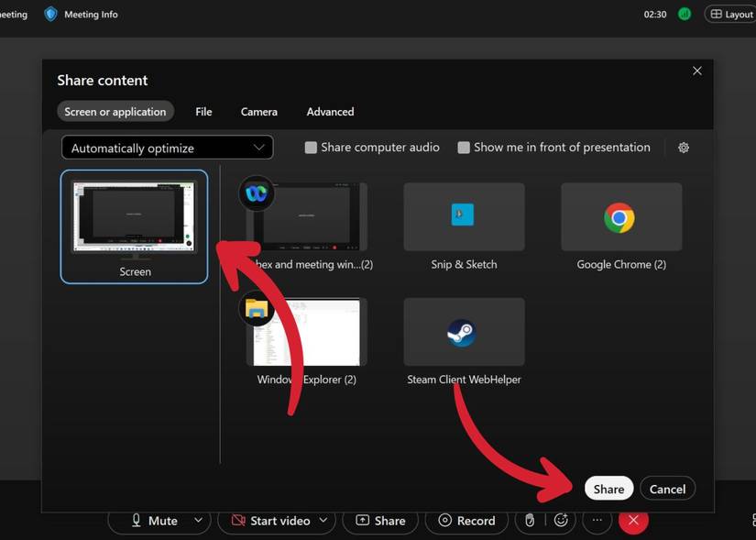The width and height of the screenshot is (756, 540).
Task: Open the Advanced tab
Action: coord(329,111)
